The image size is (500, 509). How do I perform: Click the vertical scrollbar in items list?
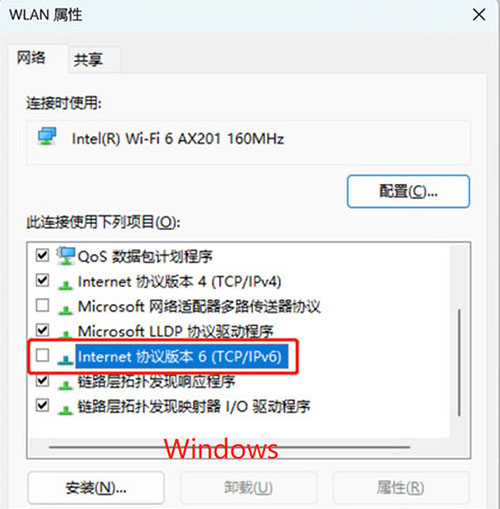pyautogui.click(x=459, y=363)
